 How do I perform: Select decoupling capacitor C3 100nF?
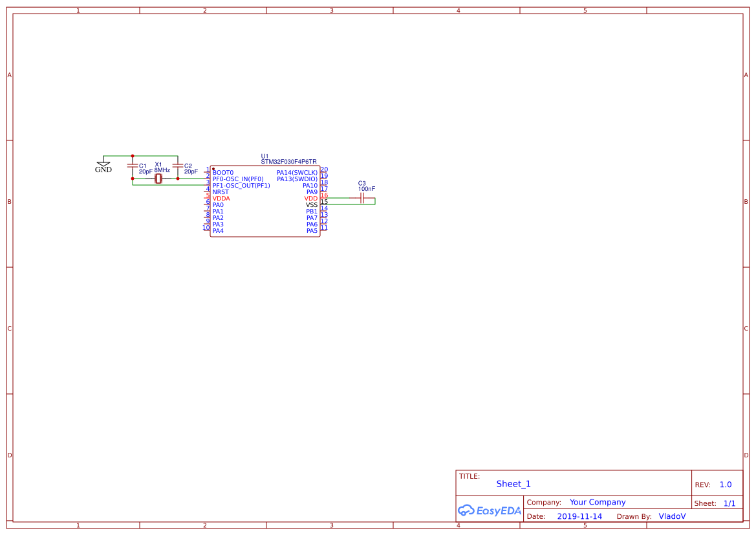[x=361, y=198]
